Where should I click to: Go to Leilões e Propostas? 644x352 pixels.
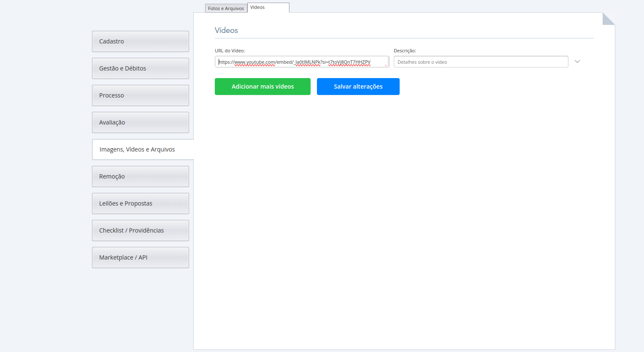coord(140,203)
